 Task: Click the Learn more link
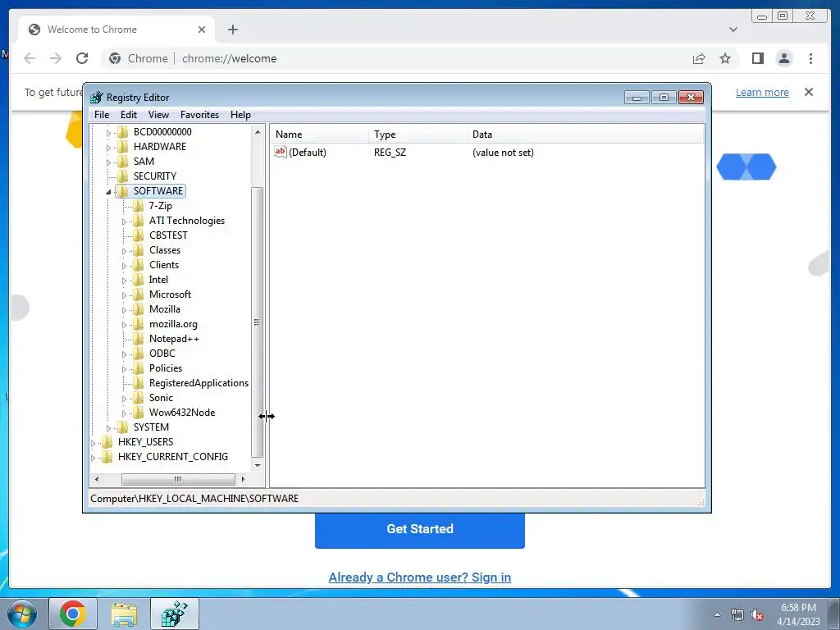[762, 92]
